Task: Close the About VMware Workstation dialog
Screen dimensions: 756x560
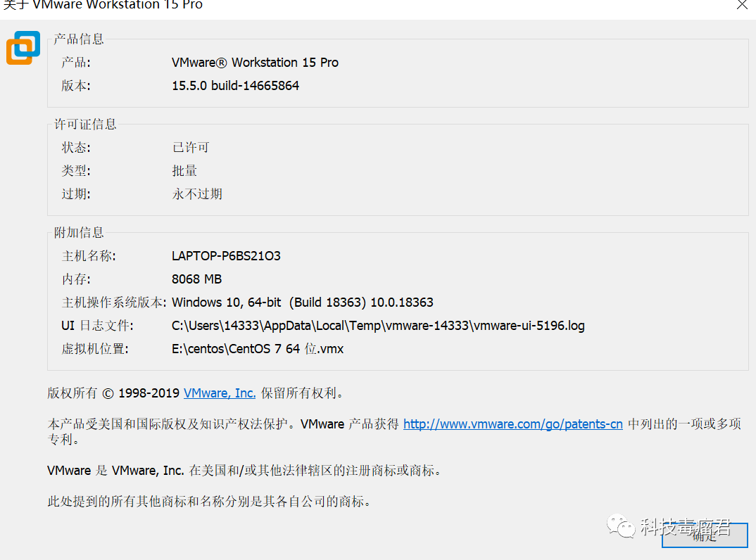Action: point(742,6)
